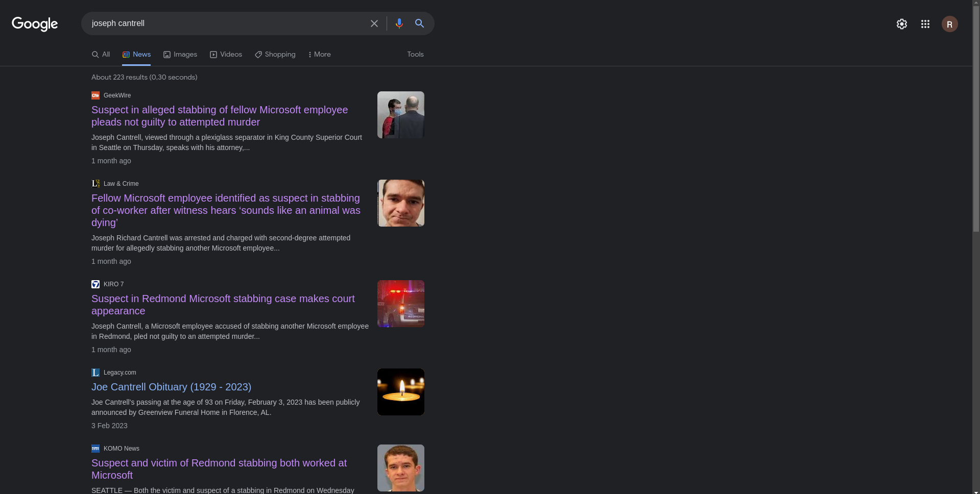The width and height of the screenshot is (980, 494).
Task: Expand the More search categories menu
Action: pos(320,55)
